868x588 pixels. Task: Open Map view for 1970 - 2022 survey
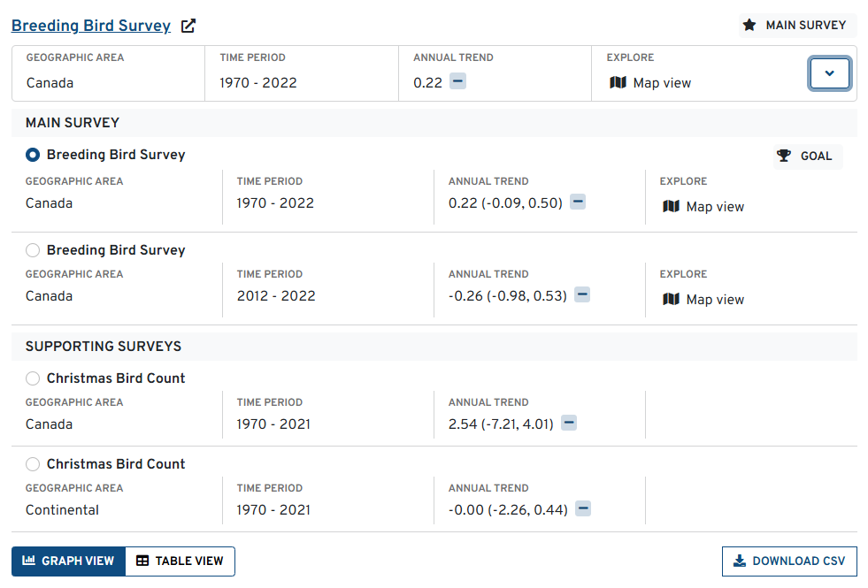coord(704,207)
